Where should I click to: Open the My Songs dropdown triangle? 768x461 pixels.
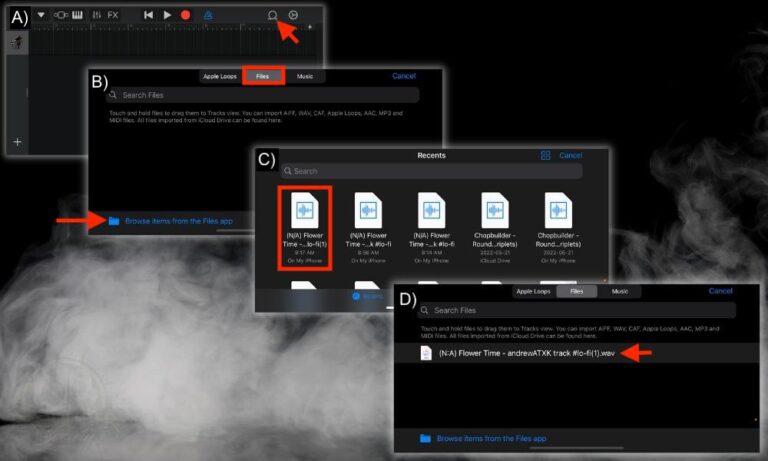(x=41, y=15)
